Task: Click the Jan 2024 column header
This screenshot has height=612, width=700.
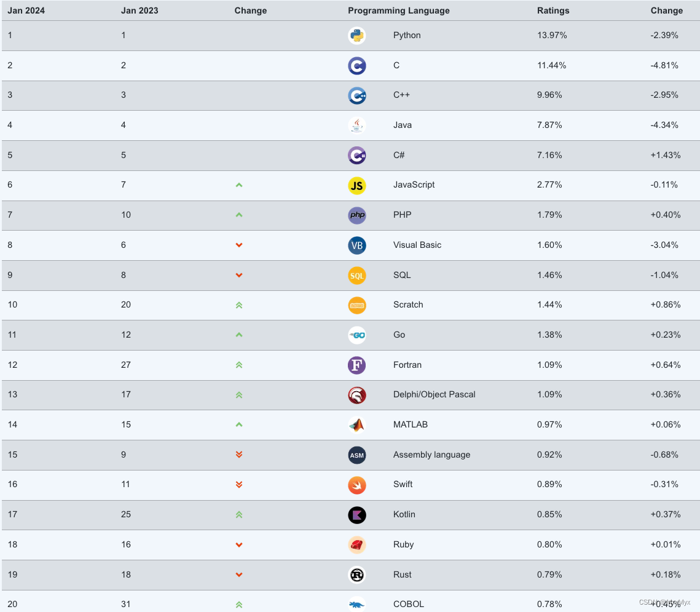Action: 26,10
